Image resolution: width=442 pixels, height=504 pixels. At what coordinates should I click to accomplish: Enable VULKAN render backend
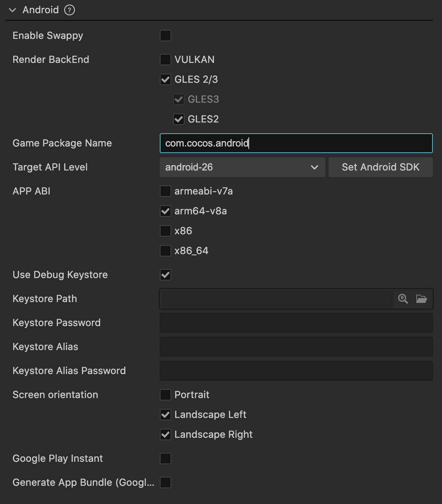[166, 60]
